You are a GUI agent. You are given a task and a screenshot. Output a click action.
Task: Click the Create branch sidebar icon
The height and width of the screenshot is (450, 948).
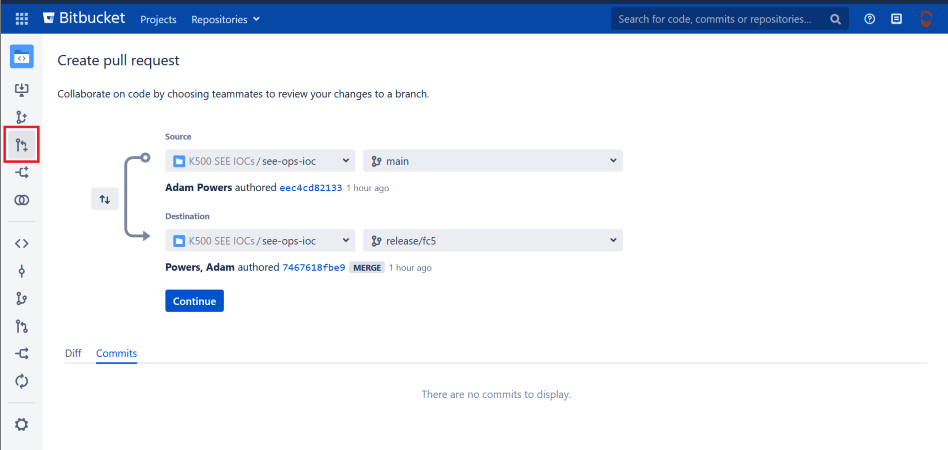coord(21,118)
